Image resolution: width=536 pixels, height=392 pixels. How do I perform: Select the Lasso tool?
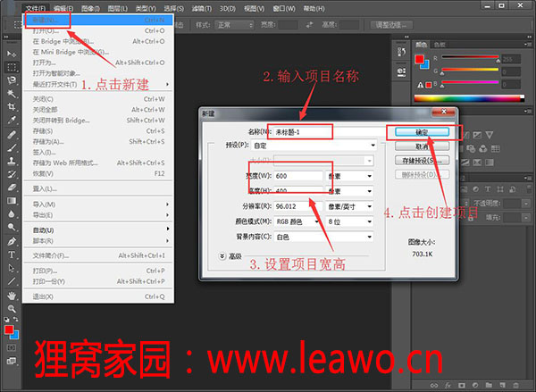tap(12, 80)
